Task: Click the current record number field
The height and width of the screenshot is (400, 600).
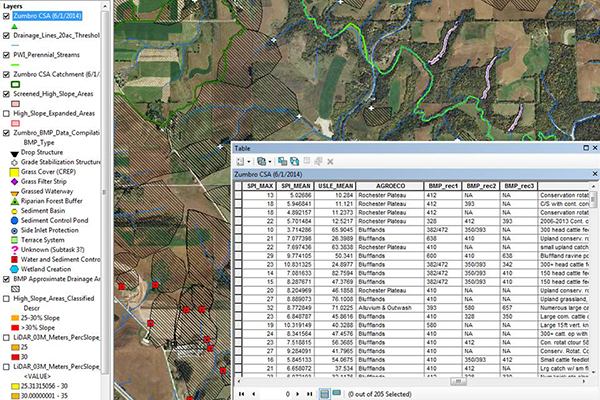Action: 275,394
